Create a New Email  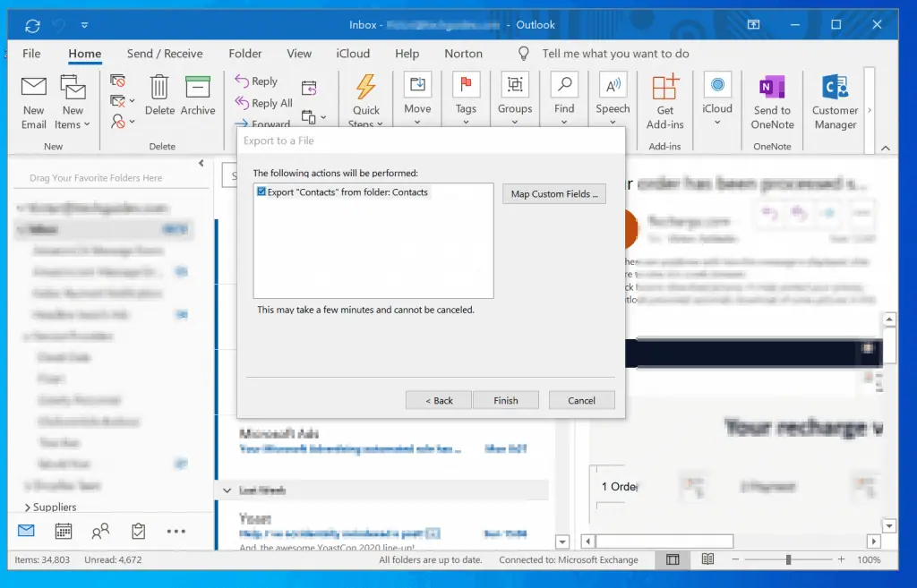tap(34, 102)
